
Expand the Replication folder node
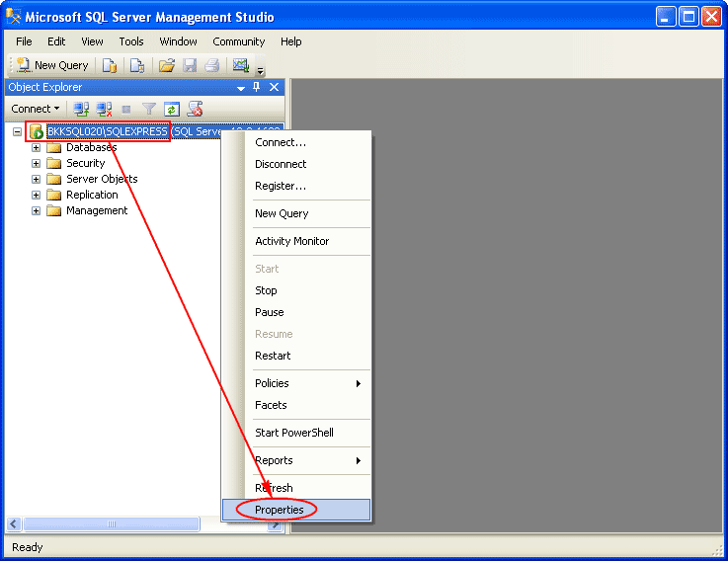coord(36,195)
